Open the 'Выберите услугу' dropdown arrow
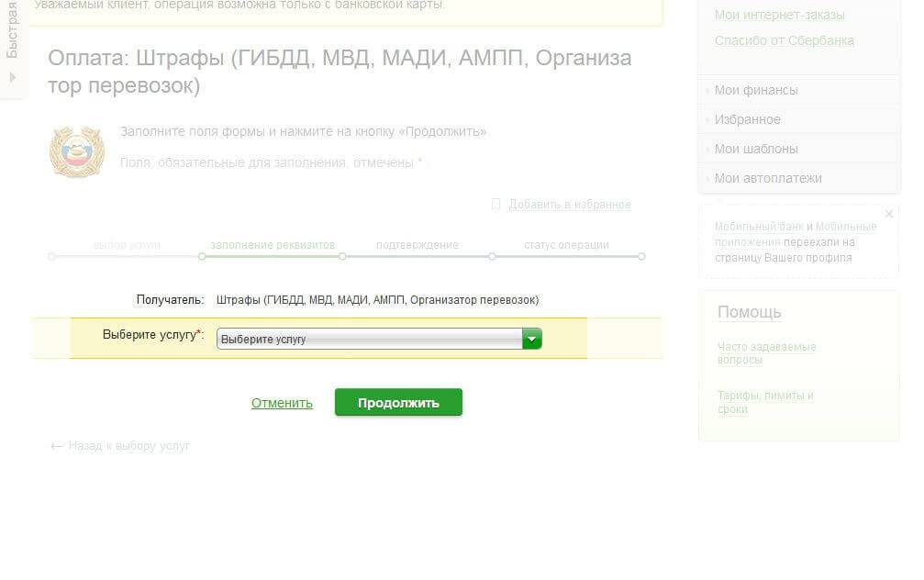Screen dimensions: 924x580 (531, 339)
